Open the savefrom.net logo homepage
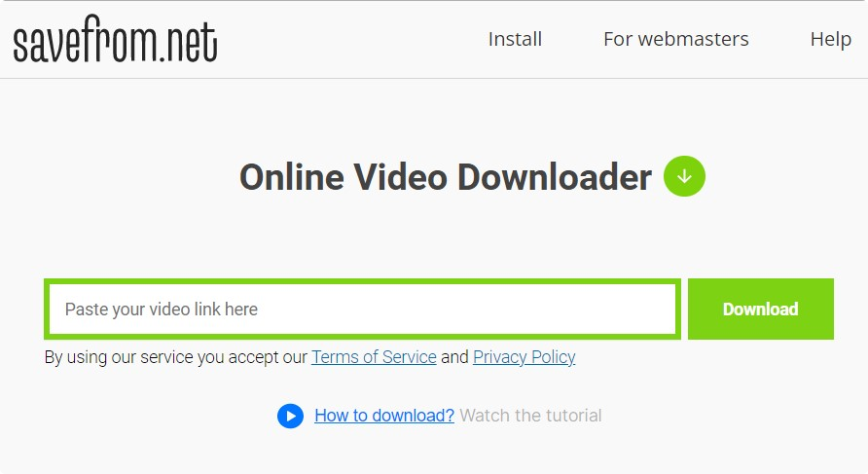This screenshot has width=868, height=474. pos(115,39)
